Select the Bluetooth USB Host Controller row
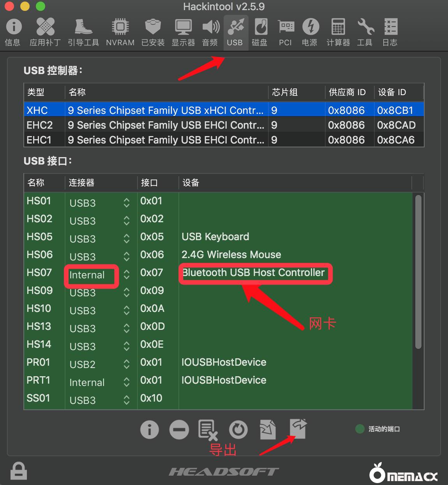Viewport: 448px width, 485px height. click(x=253, y=273)
